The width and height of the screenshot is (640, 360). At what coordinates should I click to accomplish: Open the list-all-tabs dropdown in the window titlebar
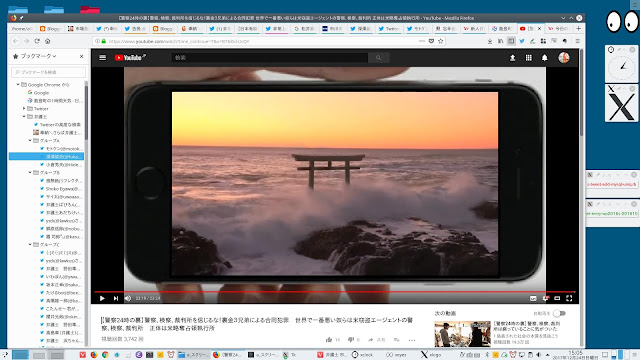563,18
